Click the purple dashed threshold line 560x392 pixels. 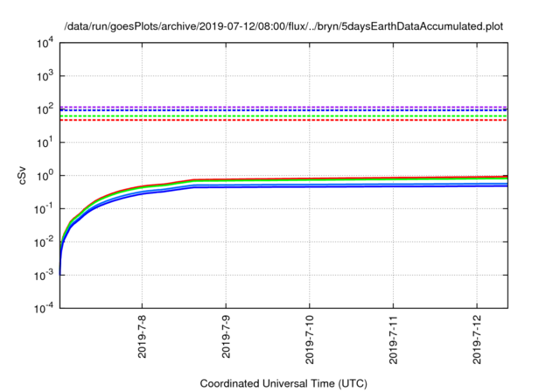point(283,107)
